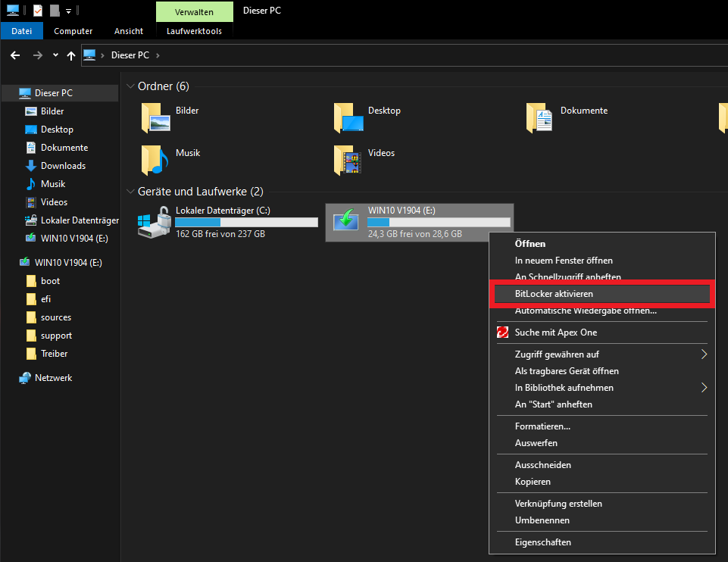Click Downloads icon in navigation pane
Screen dimensions: 728x562
tap(31, 166)
